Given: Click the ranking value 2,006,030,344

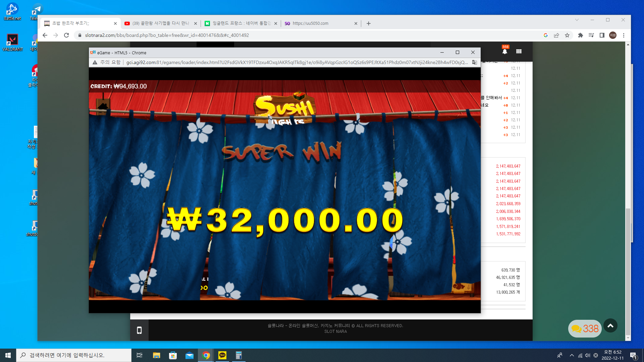Looking at the screenshot, I should [x=508, y=212].
